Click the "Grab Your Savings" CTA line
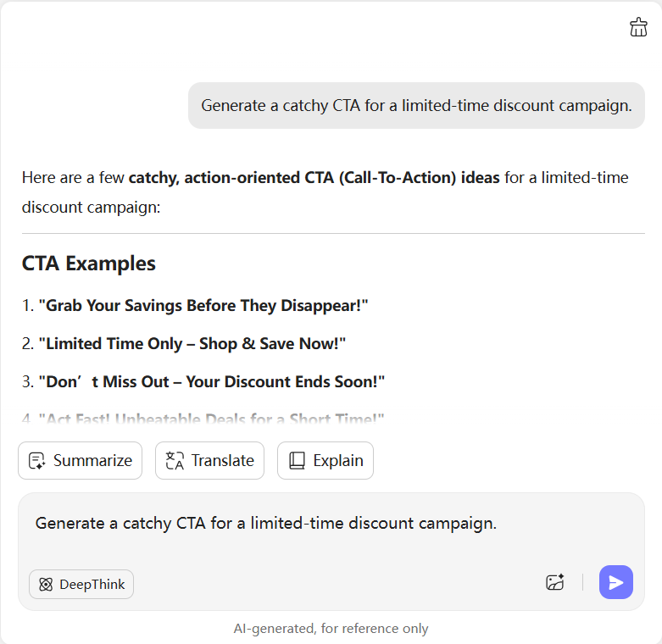This screenshot has height=644, width=662. point(203,306)
